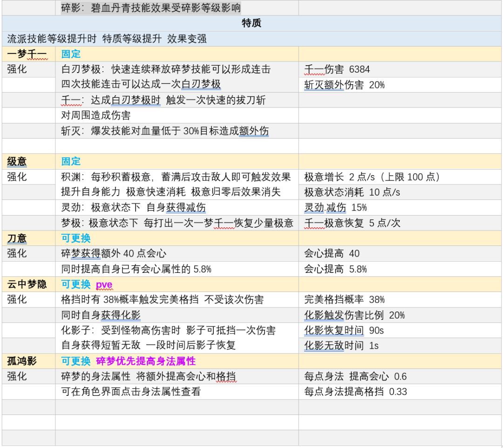Select the '斩灭额外伤害 20%' cell
Screen dimensions: 503x448
[x=400, y=85]
